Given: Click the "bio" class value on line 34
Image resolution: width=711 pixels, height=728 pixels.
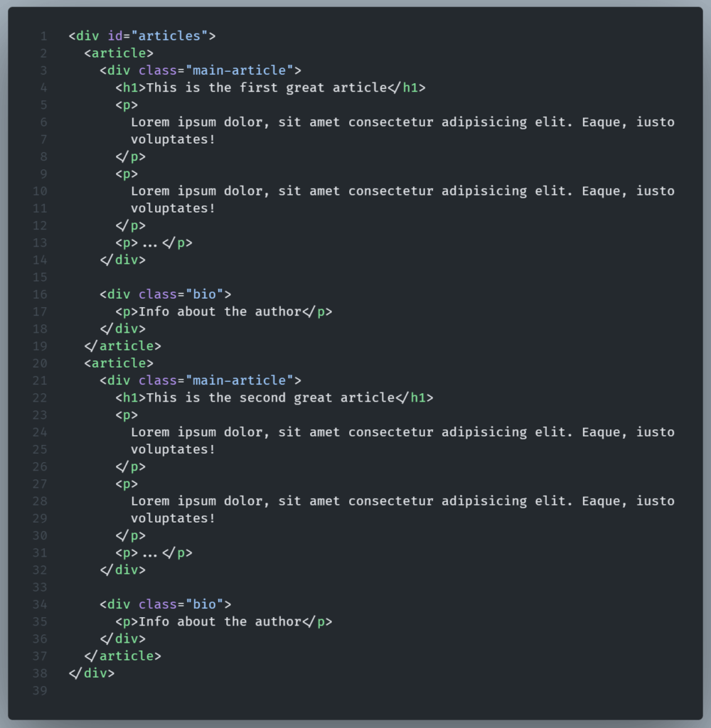Looking at the screenshot, I should (204, 604).
